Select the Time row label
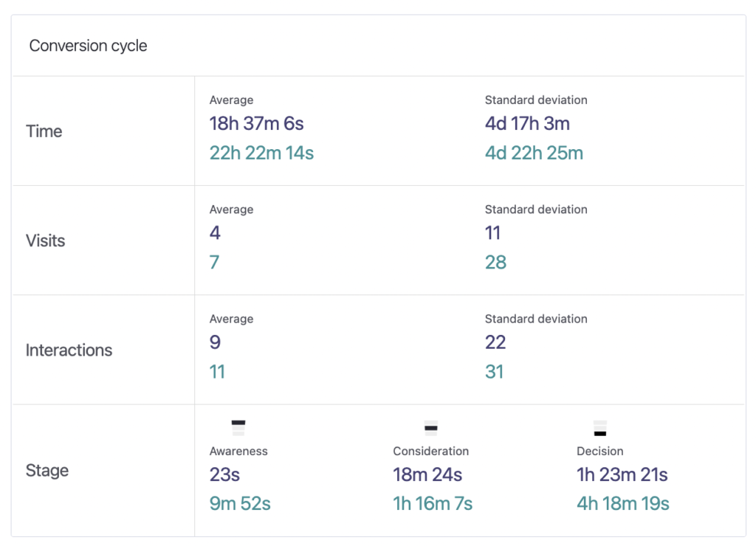The height and width of the screenshot is (546, 756). (44, 131)
